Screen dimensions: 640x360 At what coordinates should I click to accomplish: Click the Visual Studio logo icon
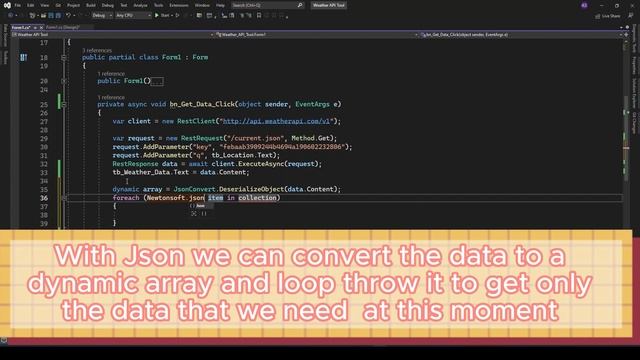(x=7, y=5)
